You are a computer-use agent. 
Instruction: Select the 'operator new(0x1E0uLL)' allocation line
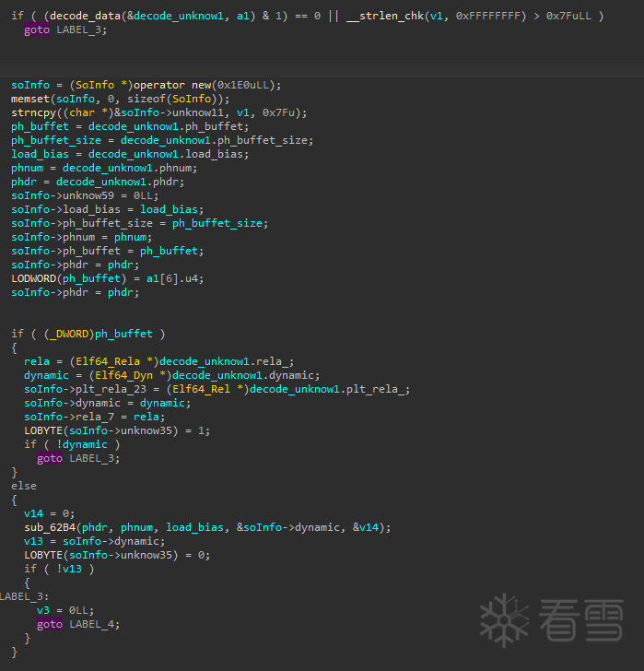[x=146, y=85]
